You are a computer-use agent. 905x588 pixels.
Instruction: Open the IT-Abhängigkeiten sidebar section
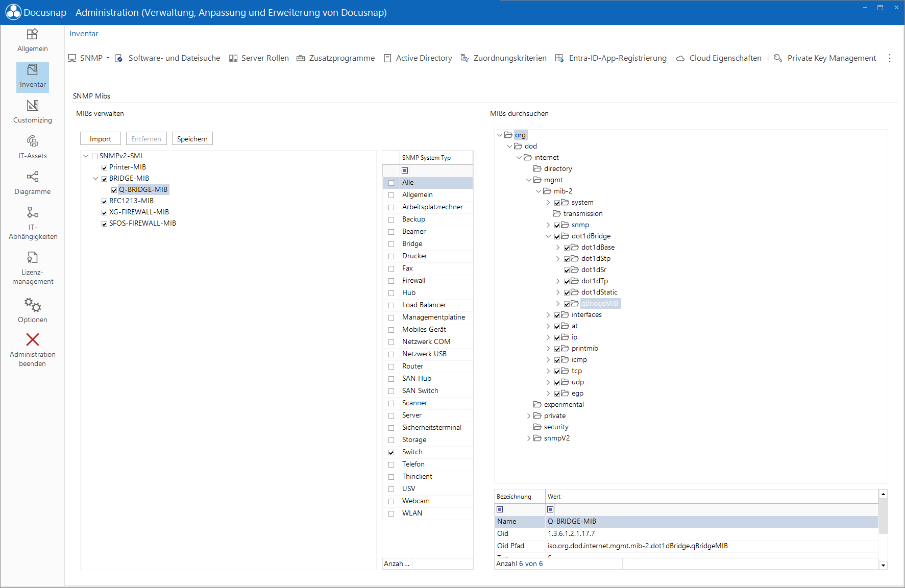[x=33, y=223]
